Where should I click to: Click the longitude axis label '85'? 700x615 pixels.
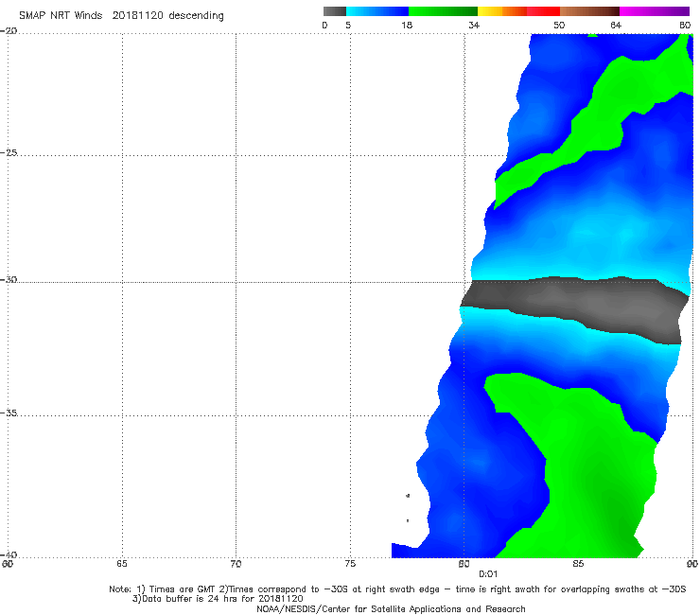coord(578,564)
